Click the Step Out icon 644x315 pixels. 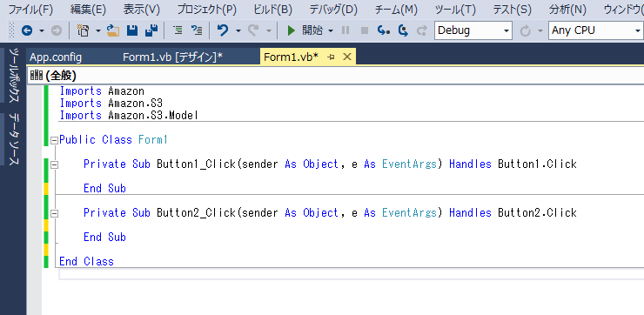coord(422,30)
